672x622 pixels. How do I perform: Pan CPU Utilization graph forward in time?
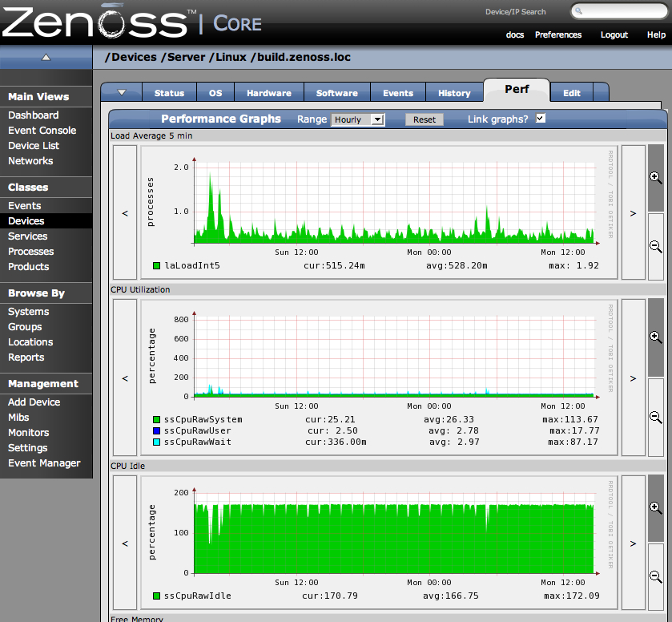tap(633, 378)
